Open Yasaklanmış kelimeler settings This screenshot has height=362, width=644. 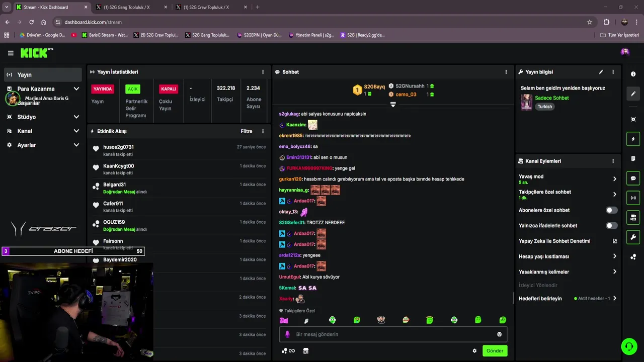(568, 272)
